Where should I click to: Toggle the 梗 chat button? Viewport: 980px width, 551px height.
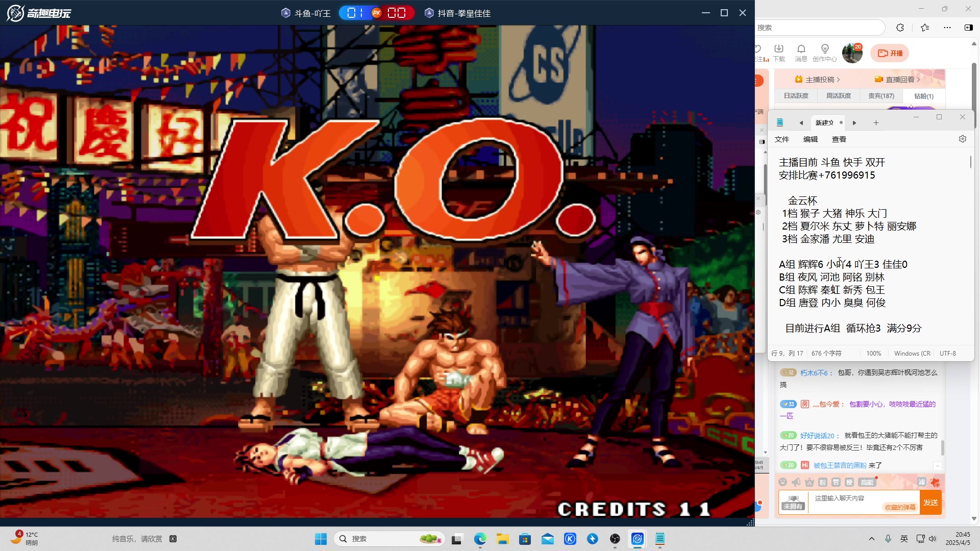pos(849,482)
